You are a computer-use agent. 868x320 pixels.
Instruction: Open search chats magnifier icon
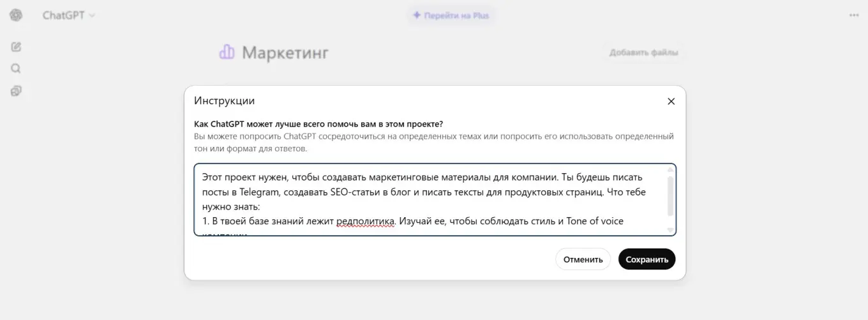click(x=16, y=68)
